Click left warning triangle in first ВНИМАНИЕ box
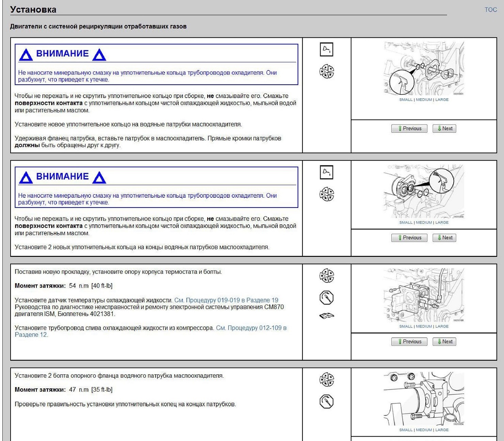This screenshot has width=504, height=441. tap(26, 55)
